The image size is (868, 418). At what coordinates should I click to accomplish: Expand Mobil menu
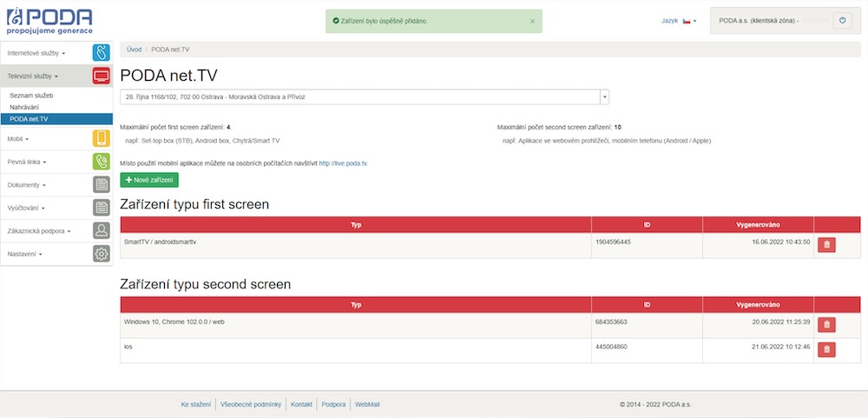click(x=18, y=138)
